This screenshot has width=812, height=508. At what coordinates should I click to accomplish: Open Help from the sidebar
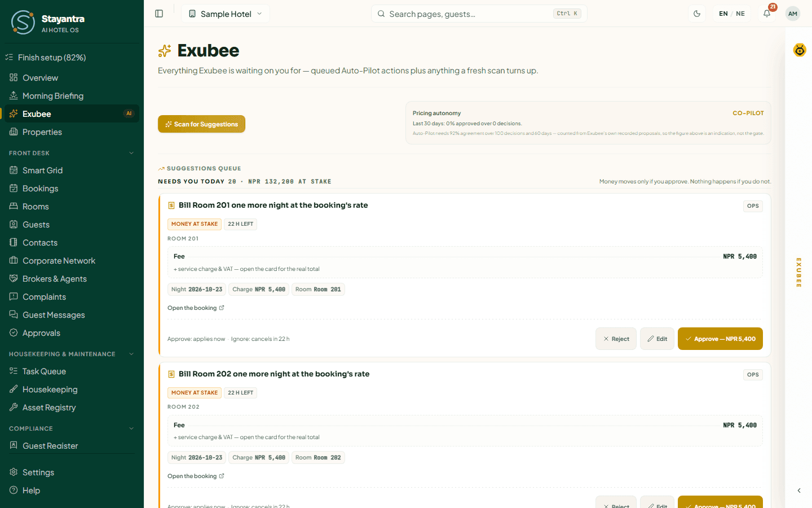(72, 491)
